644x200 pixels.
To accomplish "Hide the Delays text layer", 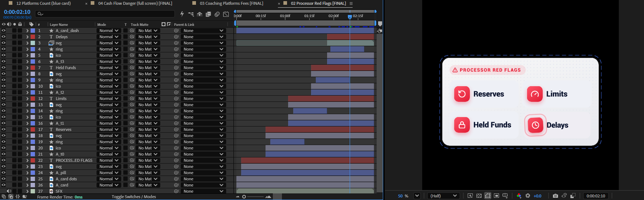I will (4, 37).
